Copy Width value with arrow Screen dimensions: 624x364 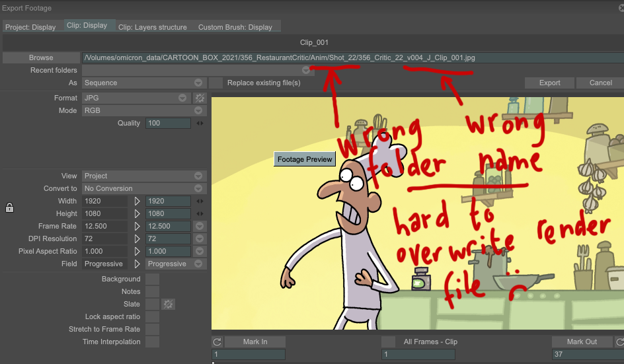137,201
